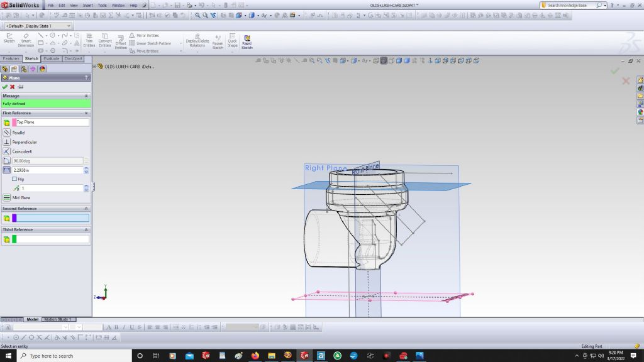Toggle the Rapid Sketch tool
Viewport: 644px width, 362px height.
point(247,42)
